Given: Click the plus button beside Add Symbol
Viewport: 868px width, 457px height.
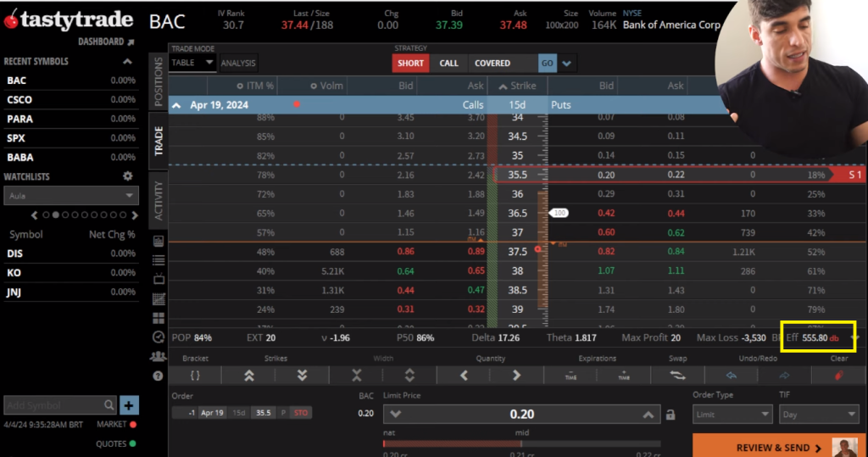Looking at the screenshot, I should tap(129, 405).
